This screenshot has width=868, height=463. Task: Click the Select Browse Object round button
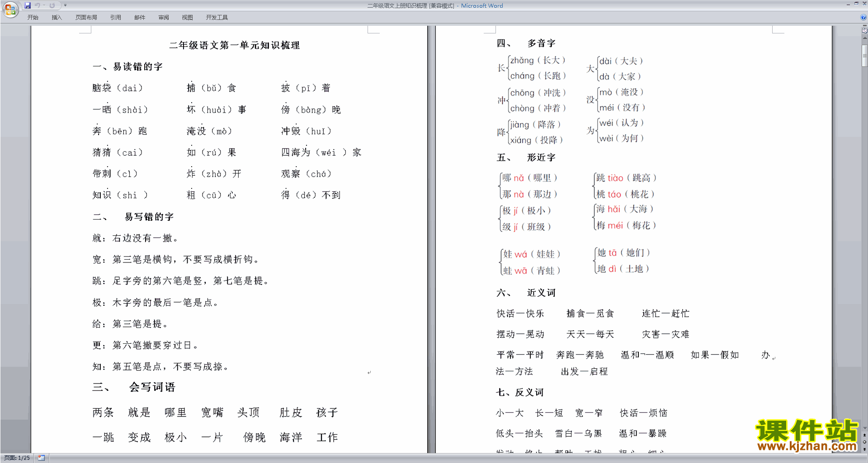click(864, 442)
